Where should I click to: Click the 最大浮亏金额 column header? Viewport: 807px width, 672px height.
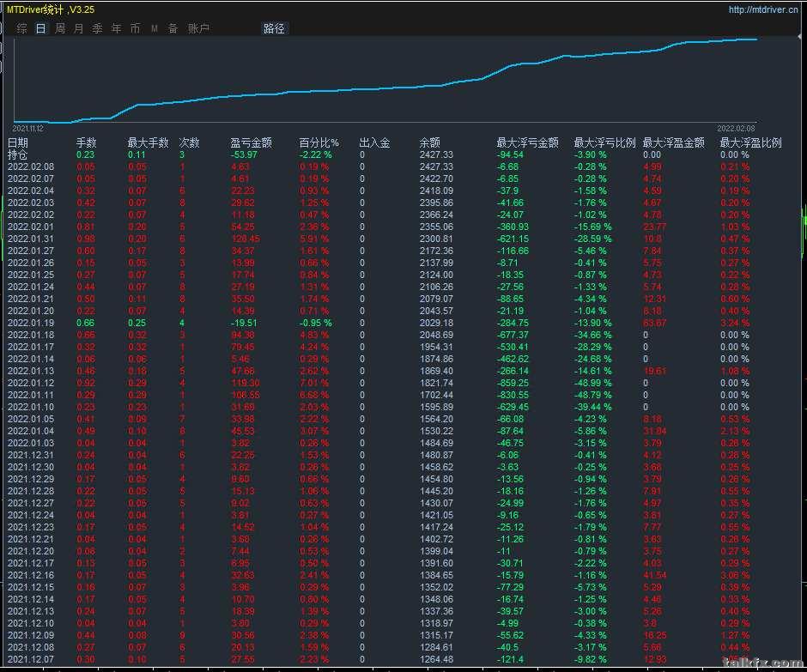click(x=527, y=142)
